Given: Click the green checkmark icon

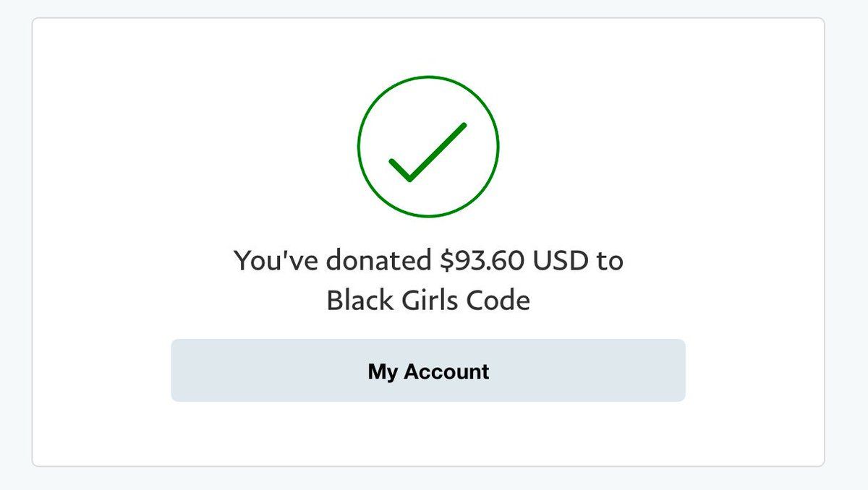Looking at the screenshot, I should (x=427, y=153).
